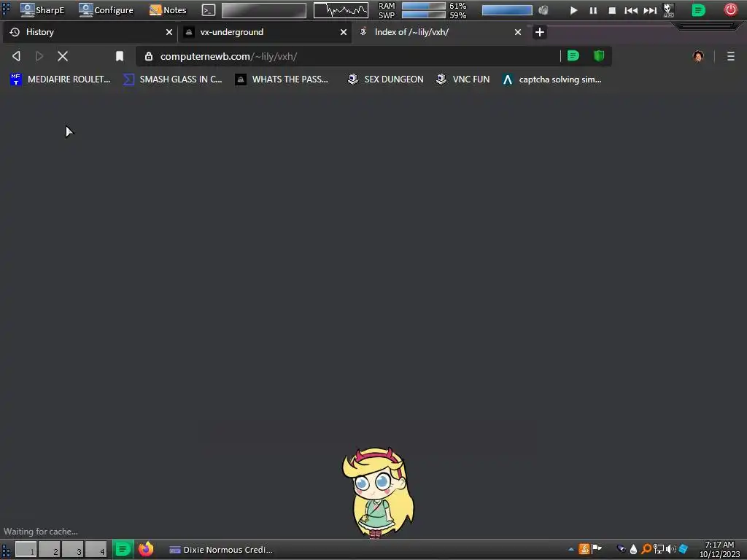
Task: Click the RAM usage bar
Action: [424, 6]
